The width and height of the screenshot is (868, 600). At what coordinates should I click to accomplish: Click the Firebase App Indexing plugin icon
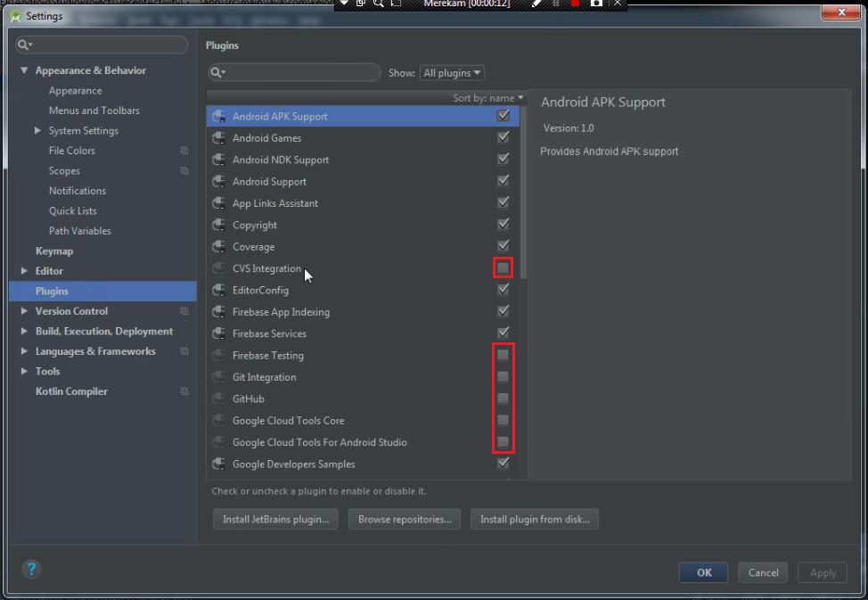pos(218,312)
